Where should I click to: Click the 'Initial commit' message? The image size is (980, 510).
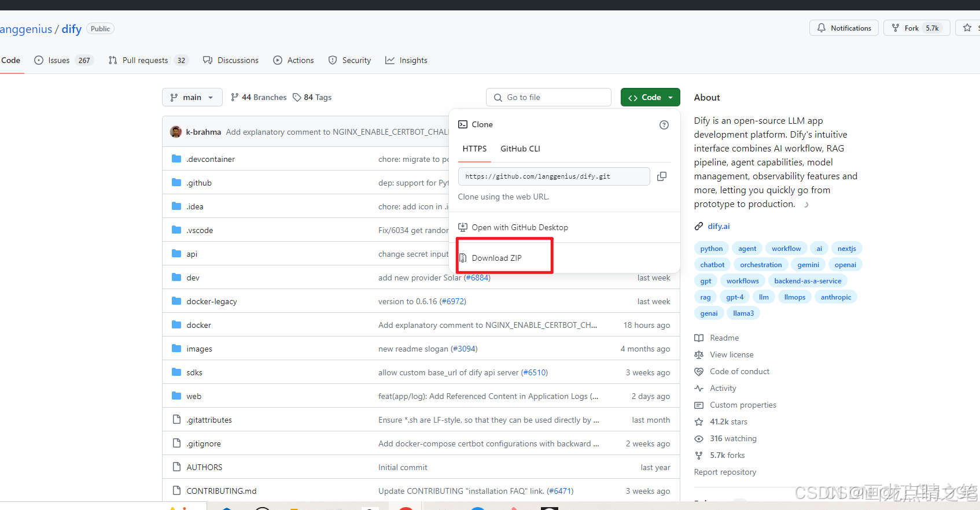[x=403, y=467]
